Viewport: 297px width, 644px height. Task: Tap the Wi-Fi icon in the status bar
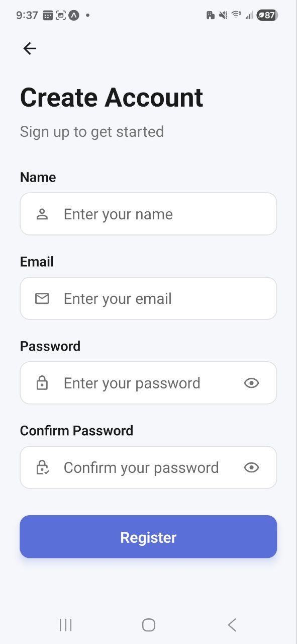(x=236, y=15)
